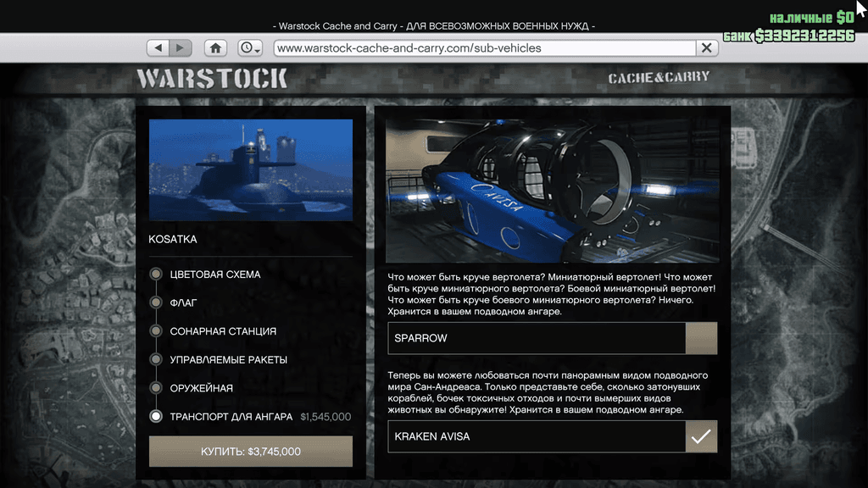Click the Купить: $3,745,000 button
Screen dimensions: 868x488
click(251, 452)
